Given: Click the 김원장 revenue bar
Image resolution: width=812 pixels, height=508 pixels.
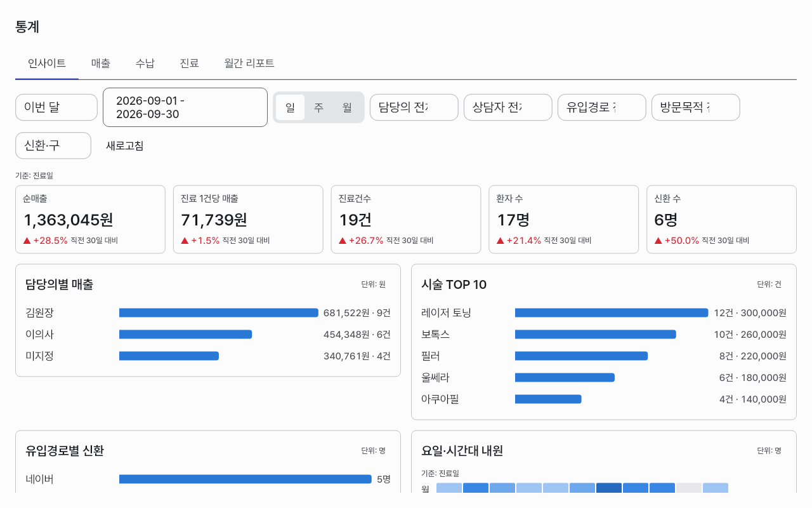Looking at the screenshot, I should tap(219, 312).
